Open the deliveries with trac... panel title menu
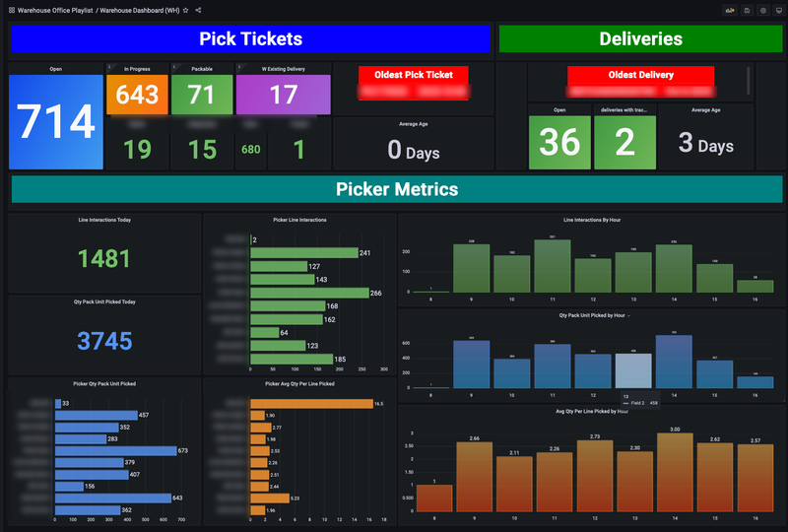Viewport: 788px width, 532px height. [624, 109]
